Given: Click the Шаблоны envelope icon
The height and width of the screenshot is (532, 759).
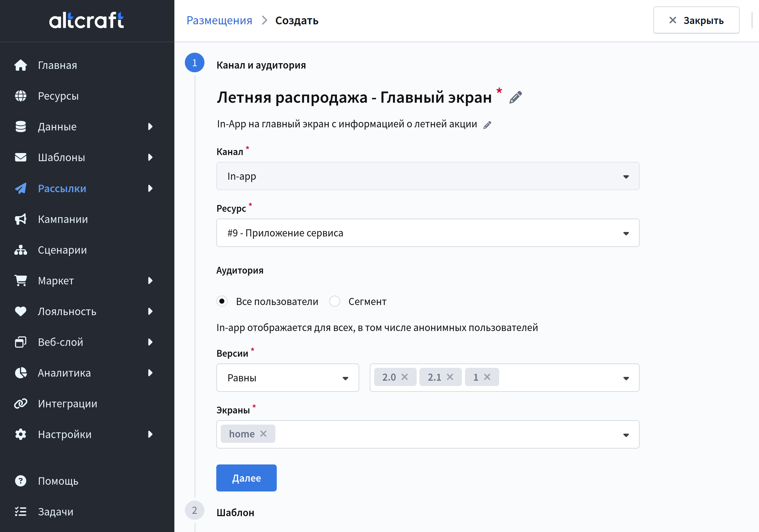Looking at the screenshot, I should (21, 157).
